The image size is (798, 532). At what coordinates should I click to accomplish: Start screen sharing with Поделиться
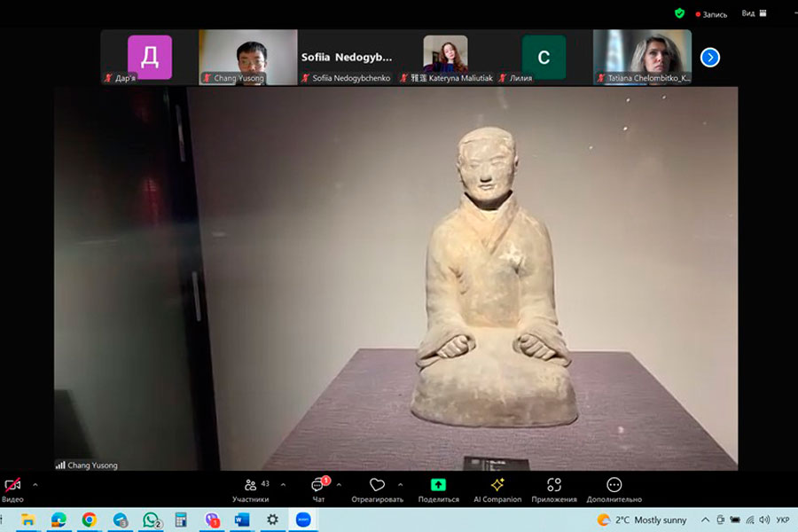coord(438,486)
